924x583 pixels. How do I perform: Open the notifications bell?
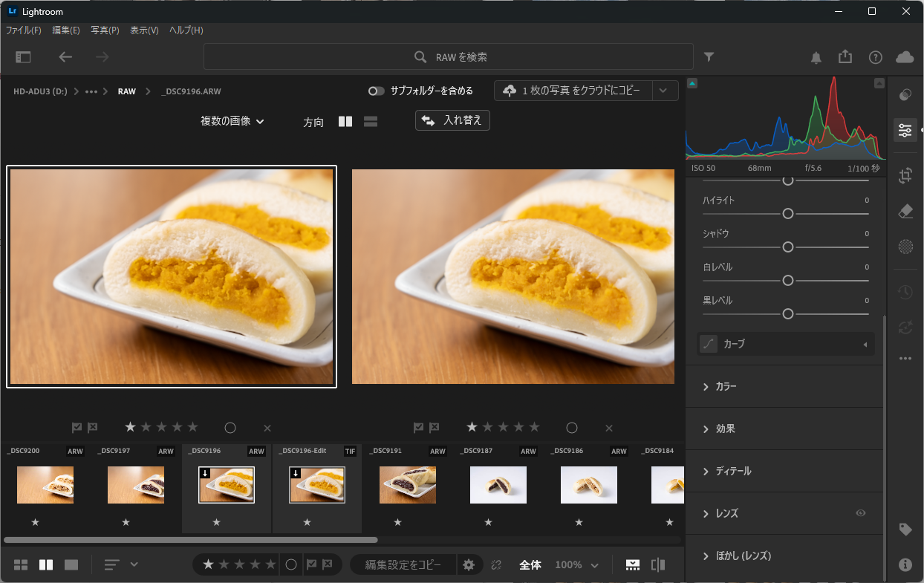[x=816, y=57]
